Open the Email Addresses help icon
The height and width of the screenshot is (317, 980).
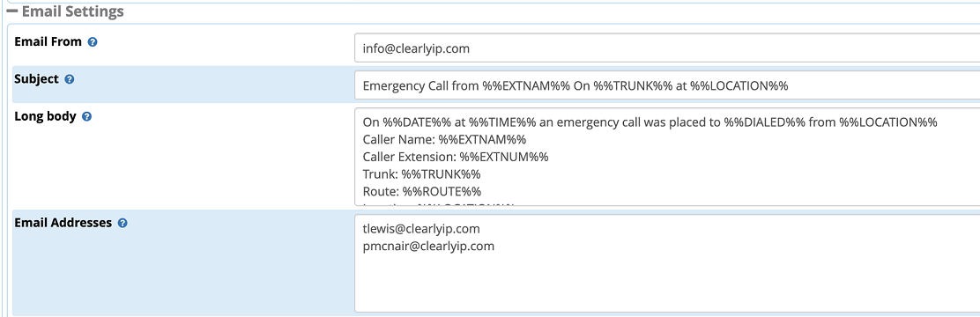(x=122, y=223)
